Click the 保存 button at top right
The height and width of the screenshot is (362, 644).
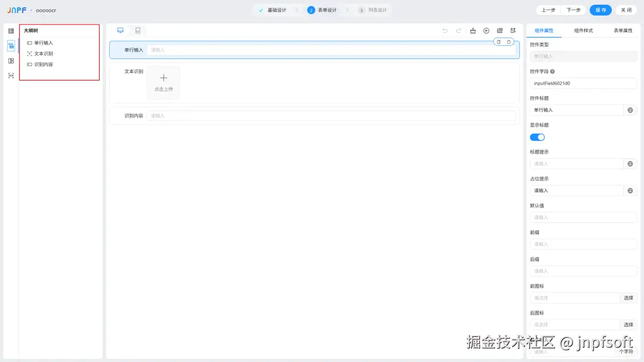(x=600, y=10)
